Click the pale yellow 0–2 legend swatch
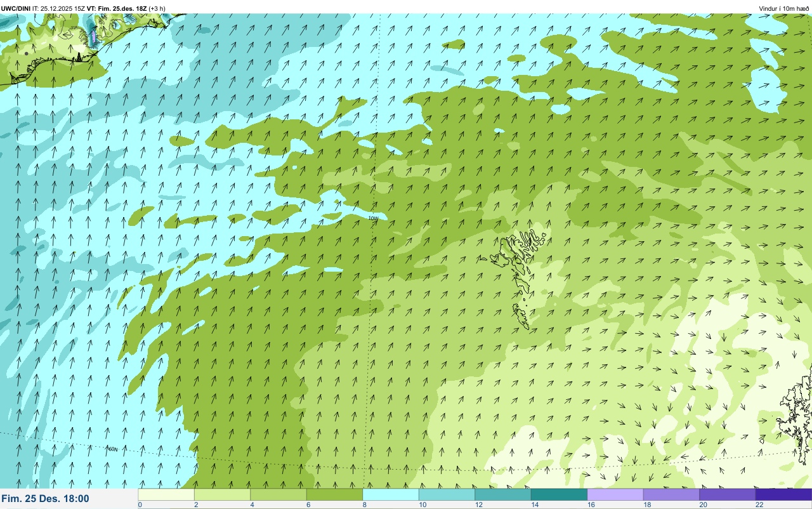This screenshot has width=812, height=509. tap(166, 494)
